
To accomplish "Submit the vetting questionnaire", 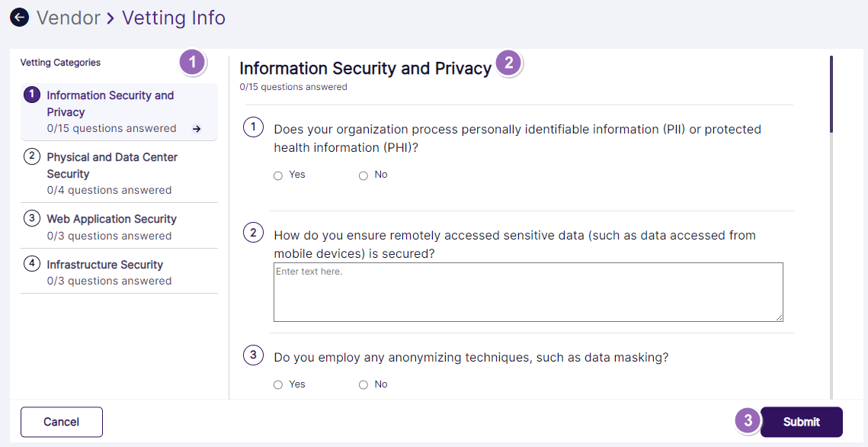I will (x=801, y=422).
